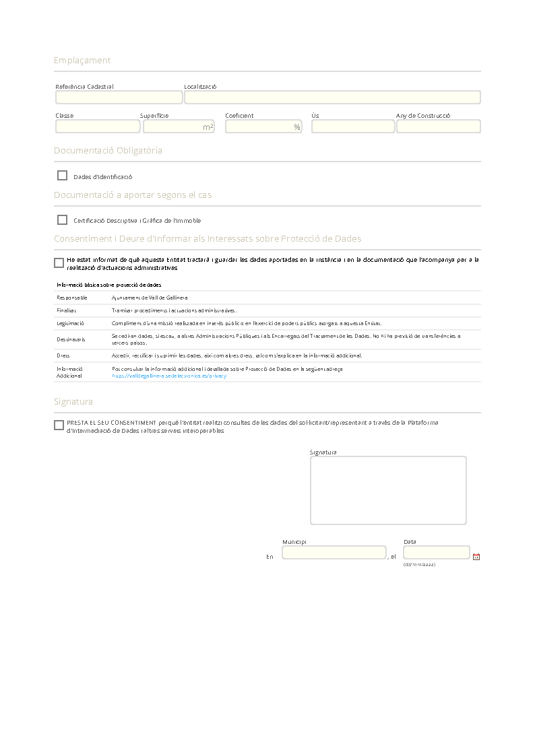The height and width of the screenshot is (756, 535).
Task: Open the privacy policy URL link
Action: pyautogui.click(x=169, y=376)
